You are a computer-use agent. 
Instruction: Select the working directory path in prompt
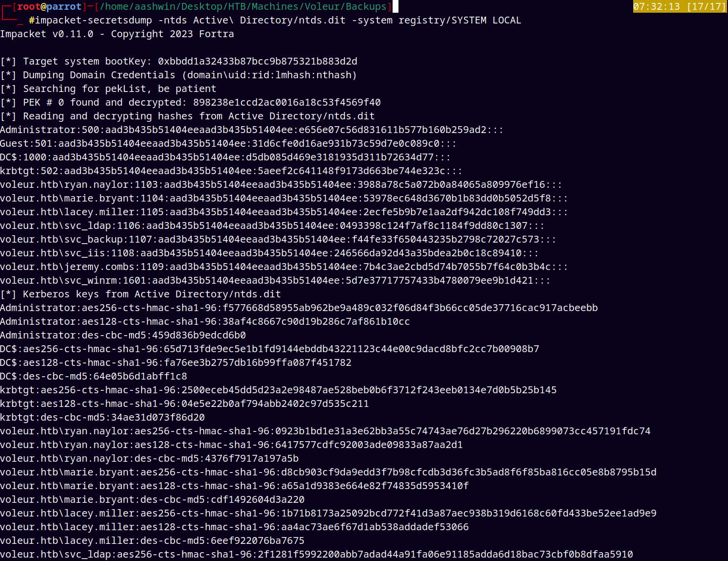[243, 6]
